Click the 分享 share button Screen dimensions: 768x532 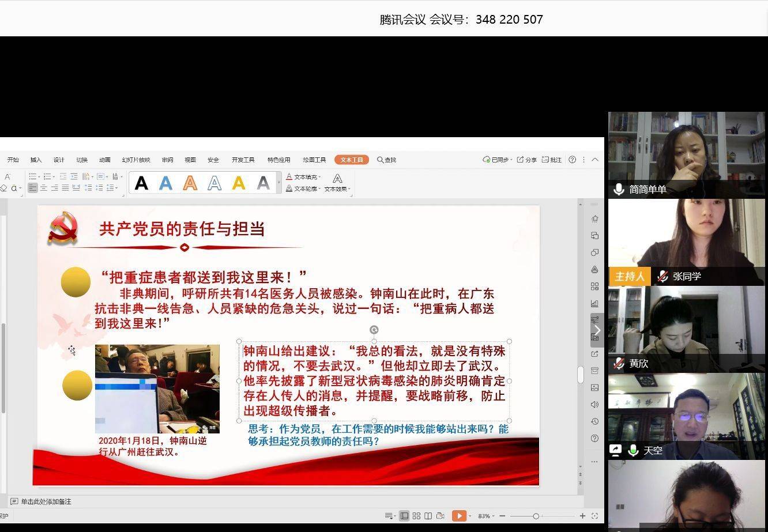(x=526, y=160)
